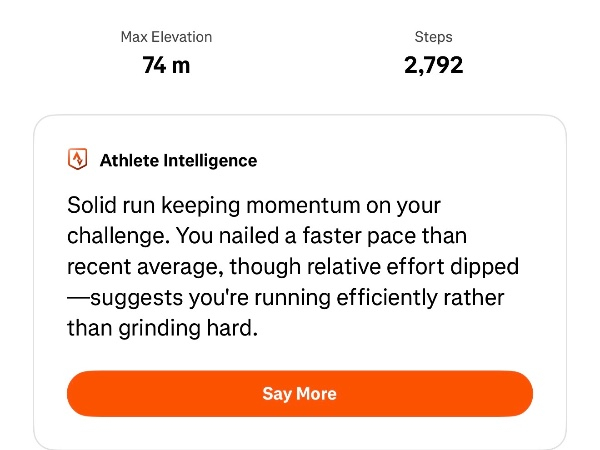Tap the Max Elevation label
Viewport: 600px width, 450px height.
(166, 37)
